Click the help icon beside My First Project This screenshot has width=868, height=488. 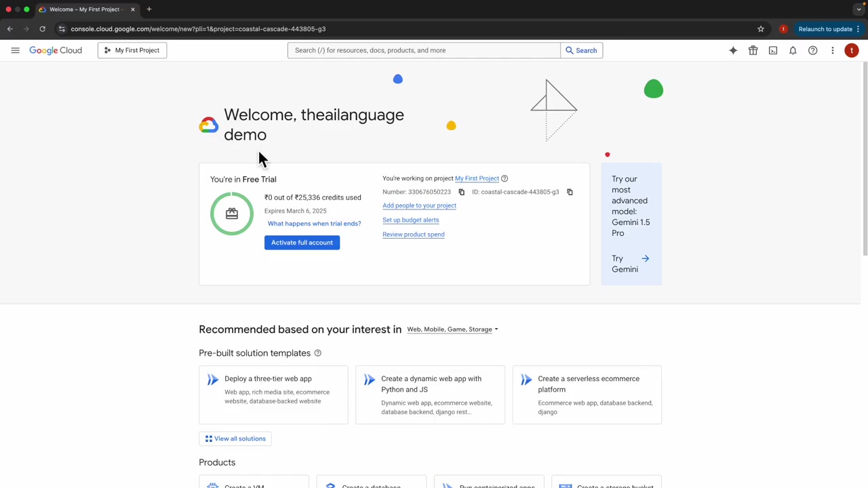click(505, 178)
